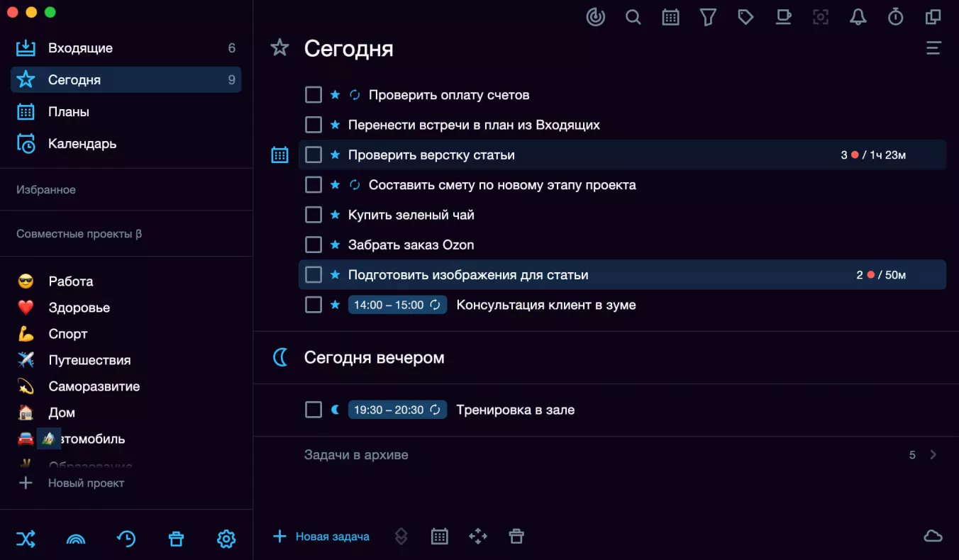Check off Подготовить изображения для статьи
This screenshot has height=560, width=959.
coord(314,274)
